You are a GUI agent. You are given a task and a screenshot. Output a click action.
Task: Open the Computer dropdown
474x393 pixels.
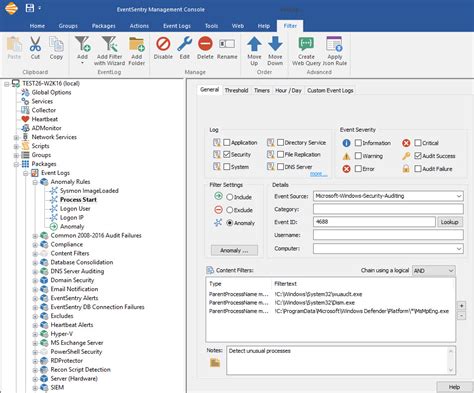(459, 249)
